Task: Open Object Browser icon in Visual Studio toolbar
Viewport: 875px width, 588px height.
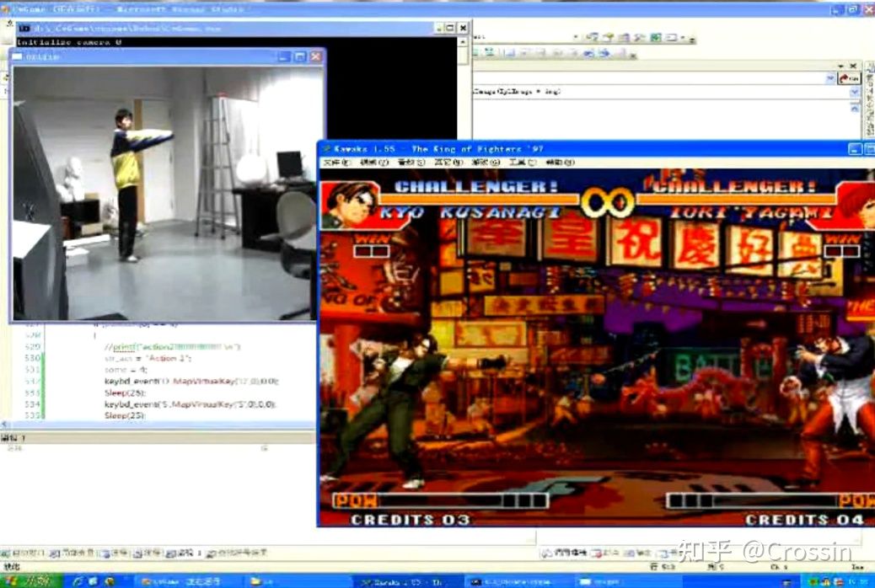Action: (624, 37)
